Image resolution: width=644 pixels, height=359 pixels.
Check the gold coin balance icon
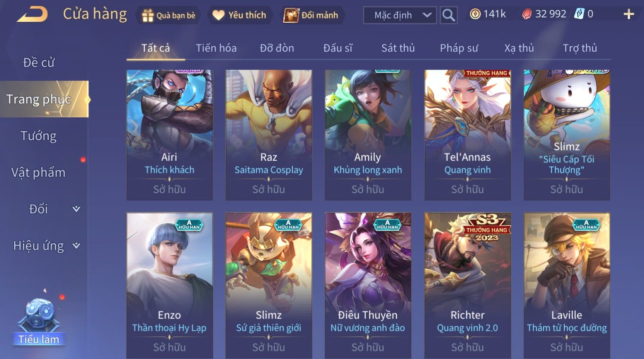pos(475,14)
